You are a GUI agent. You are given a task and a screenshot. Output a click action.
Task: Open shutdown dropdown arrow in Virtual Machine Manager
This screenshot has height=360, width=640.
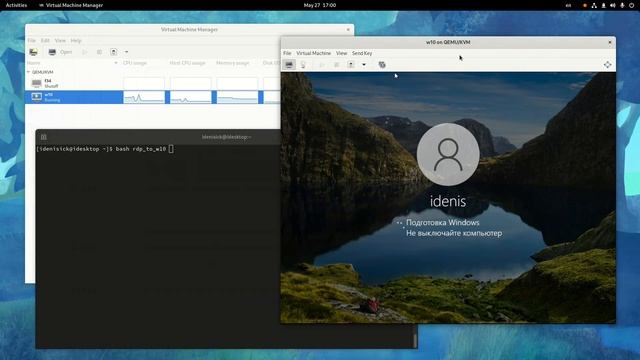point(127,52)
